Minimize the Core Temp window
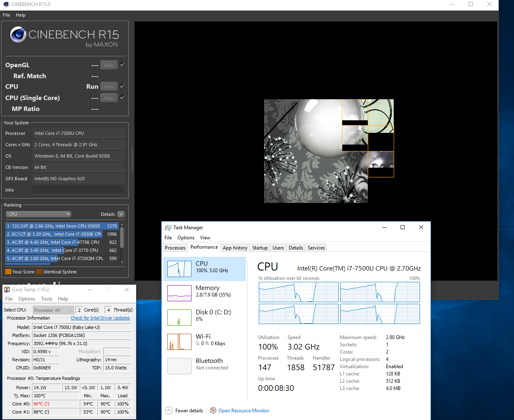The width and height of the screenshot is (514, 420). [90, 290]
